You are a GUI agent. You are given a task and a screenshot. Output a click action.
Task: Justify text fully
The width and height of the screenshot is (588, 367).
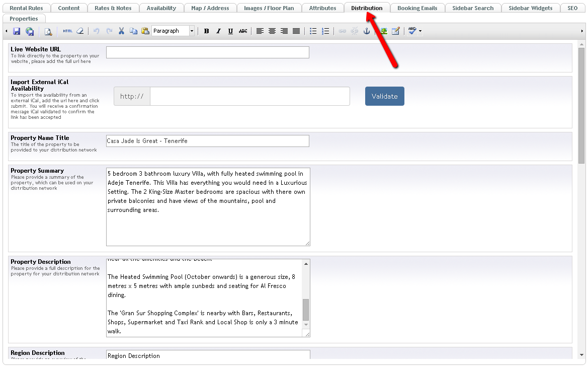click(296, 31)
